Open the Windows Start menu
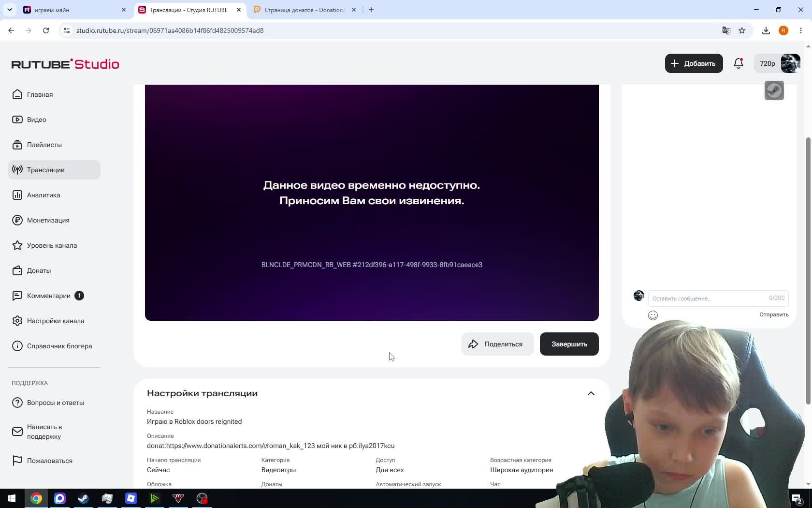Viewport: 812px width, 508px height. click(x=12, y=498)
